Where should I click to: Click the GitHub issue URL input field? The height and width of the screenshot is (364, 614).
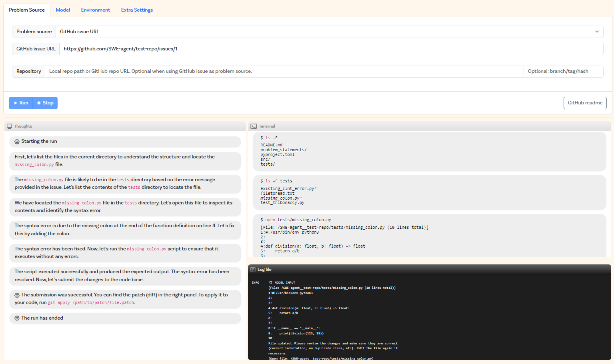tap(331, 49)
